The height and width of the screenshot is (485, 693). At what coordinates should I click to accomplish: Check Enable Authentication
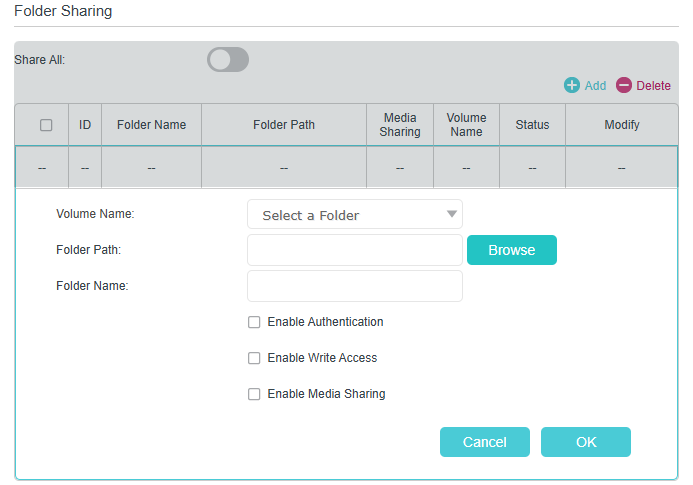click(x=254, y=322)
